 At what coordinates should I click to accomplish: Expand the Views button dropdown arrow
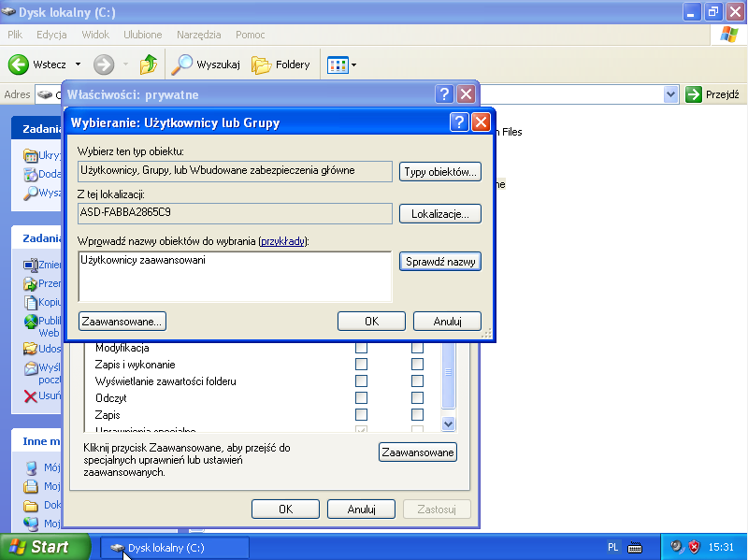coord(353,65)
